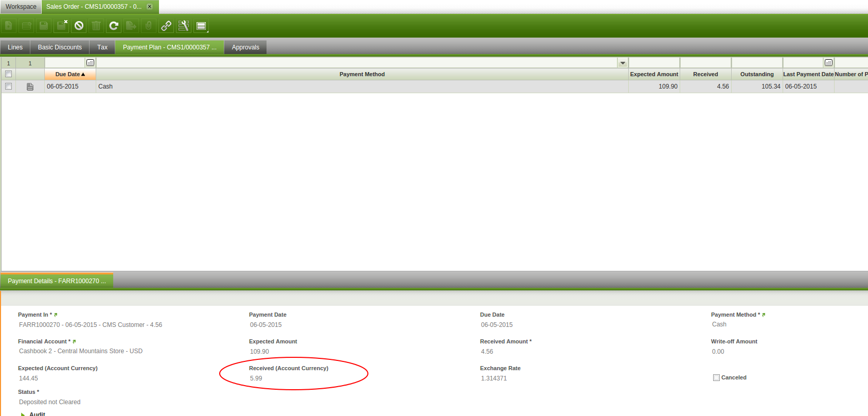The height and width of the screenshot is (416, 868).
Task: Open the form view icon of Cash row
Action: click(30, 86)
